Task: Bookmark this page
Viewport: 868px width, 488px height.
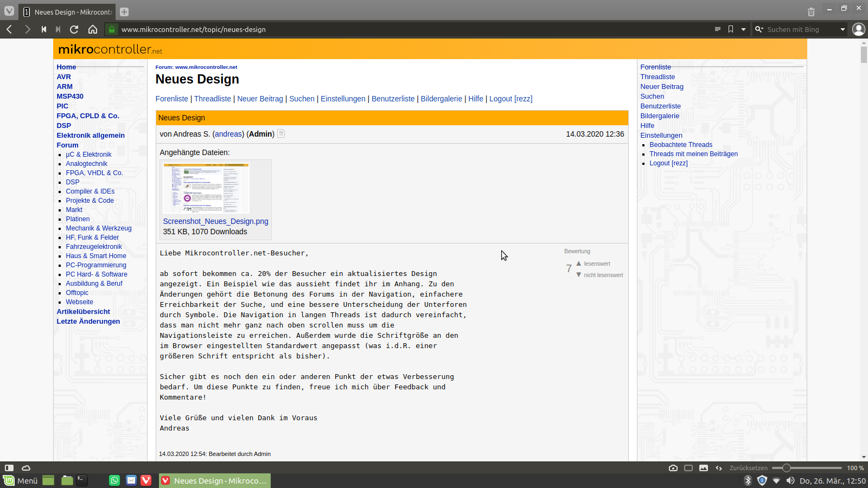Action: click(x=731, y=29)
